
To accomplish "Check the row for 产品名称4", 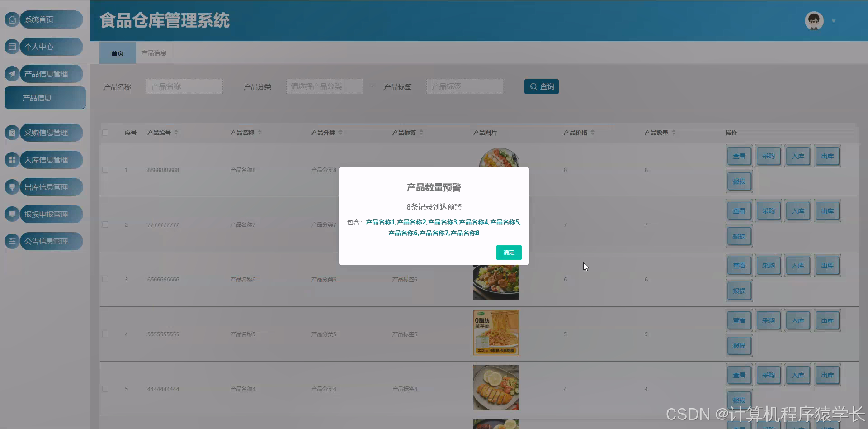I will 105,389.
